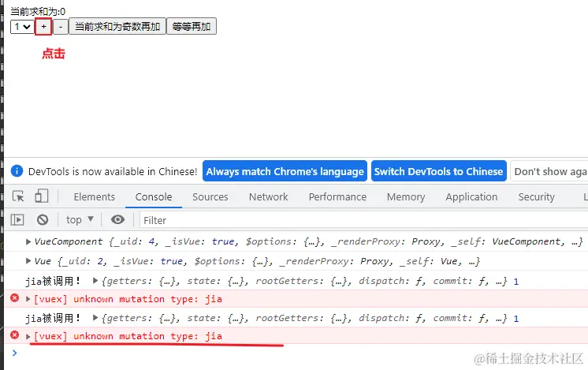This screenshot has width=588, height=370.
Task: Click Don't show again button
Action: (549, 171)
